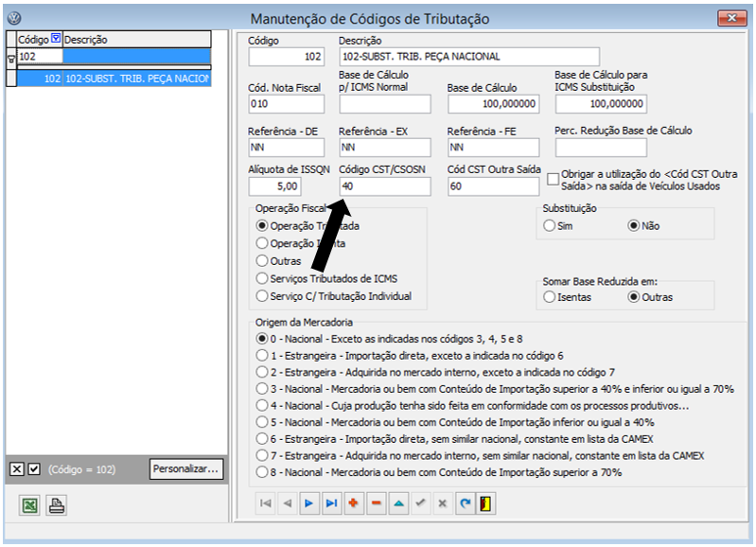Remove filter with X box icon
This screenshot has height=547, width=756.
tap(17, 468)
